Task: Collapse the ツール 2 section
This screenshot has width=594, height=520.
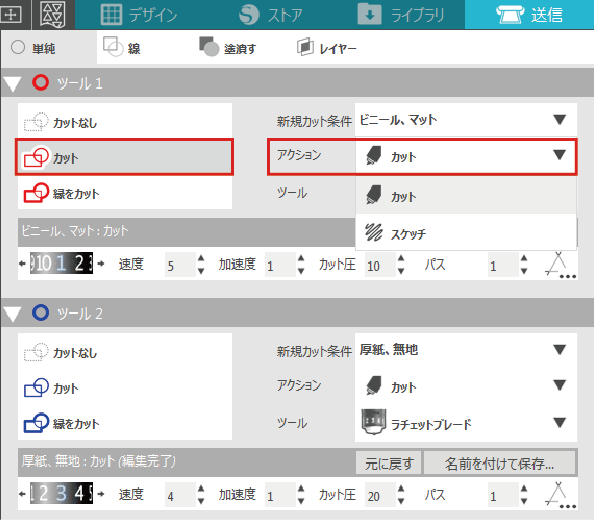Action: point(12,314)
